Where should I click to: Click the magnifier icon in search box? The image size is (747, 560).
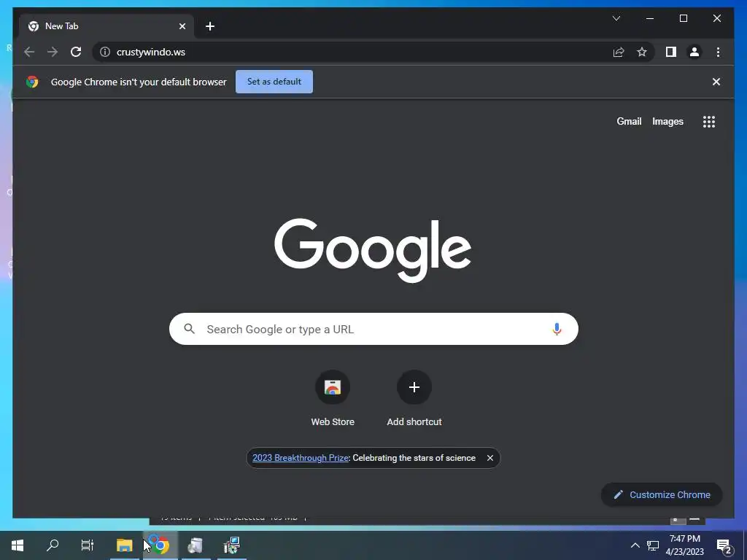pos(189,329)
